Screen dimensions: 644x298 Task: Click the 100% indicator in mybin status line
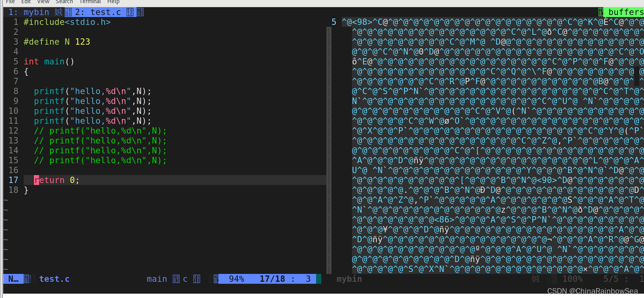pos(572,279)
